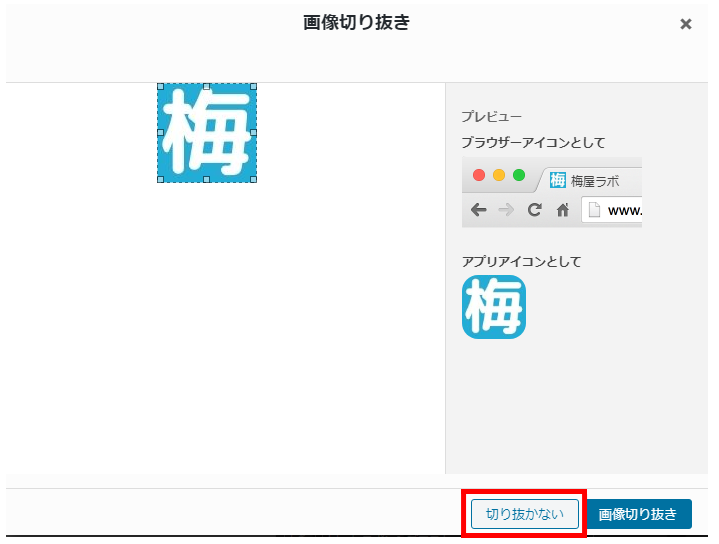Click the app icon preview image
Image resolution: width=719 pixels, height=544 pixels.
[x=494, y=307]
